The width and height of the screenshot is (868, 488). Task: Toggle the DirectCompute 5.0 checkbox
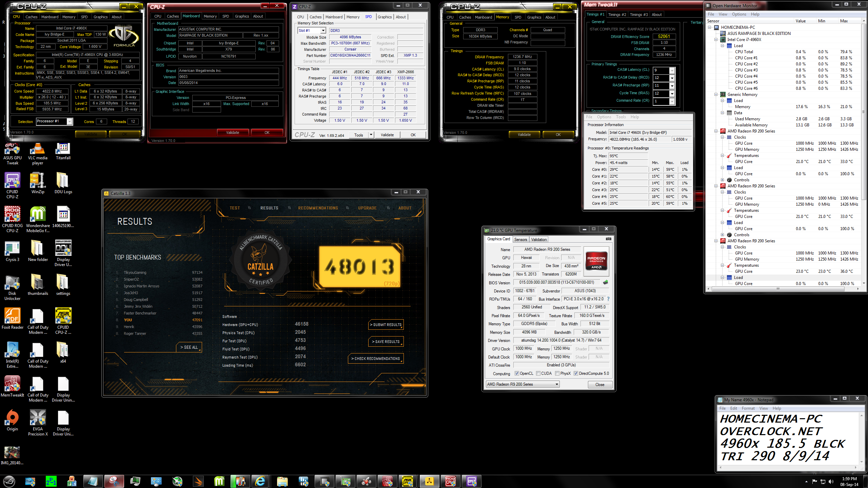pyautogui.click(x=576, y=373)
